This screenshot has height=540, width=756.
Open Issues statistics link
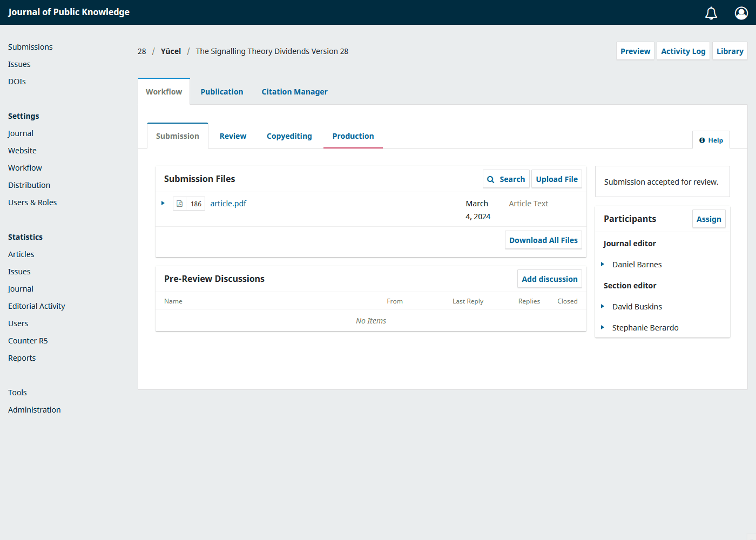(x=19, y=272)
